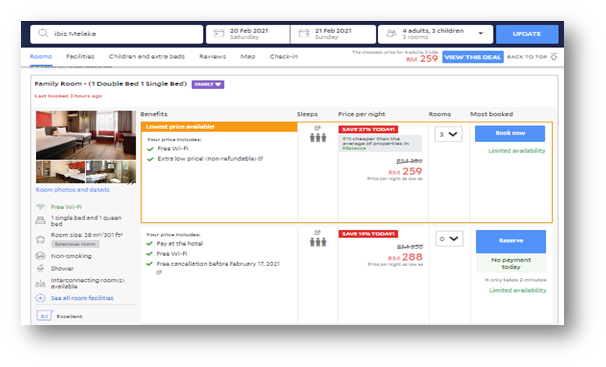The width and height of the screenshot is (606, 367).
Task: Click the Reserve button
Action: (x=511, y=241)
